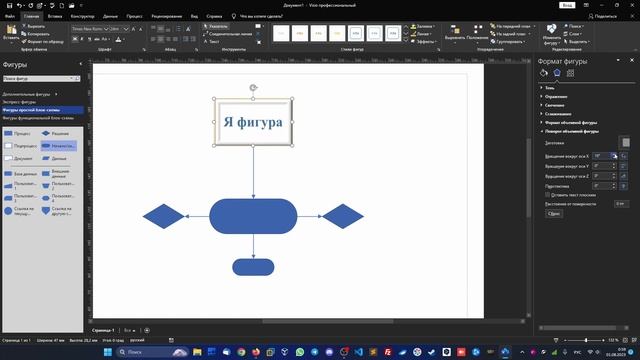Add a new page with plus button
This screenshot has width=640, height=360.
(147, 330)
